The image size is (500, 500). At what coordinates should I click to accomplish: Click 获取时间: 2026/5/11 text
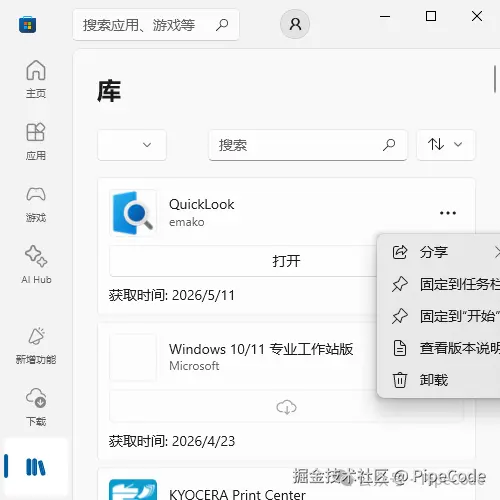pos(172,295)
